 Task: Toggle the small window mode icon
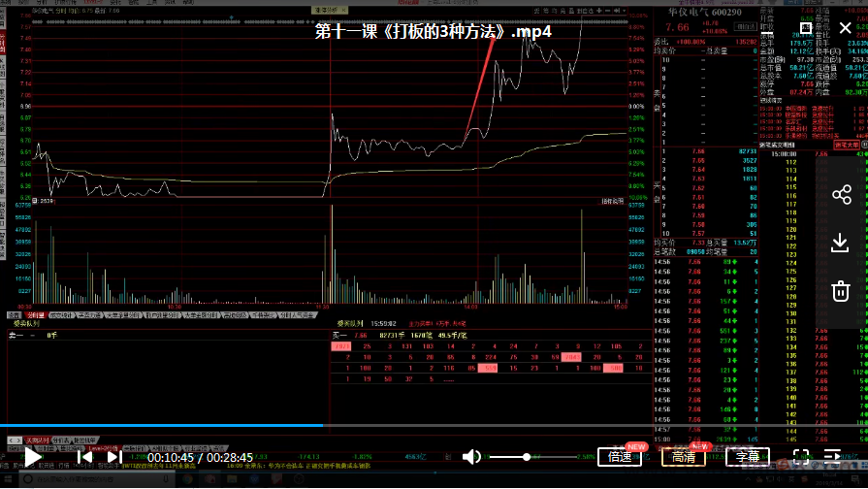pyautogui.click(x=805, y=29)
